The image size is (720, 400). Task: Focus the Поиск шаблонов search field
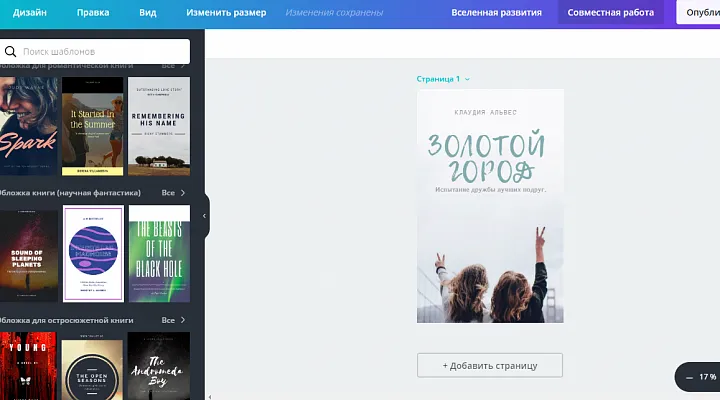pos(100,51)
